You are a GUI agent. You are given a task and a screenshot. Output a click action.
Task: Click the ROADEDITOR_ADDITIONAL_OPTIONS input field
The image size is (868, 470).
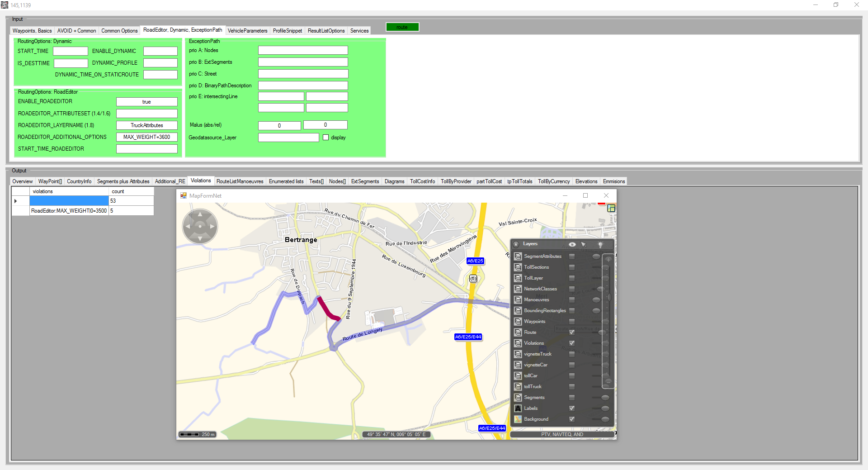pyautogui.click(x=146, y=137)
